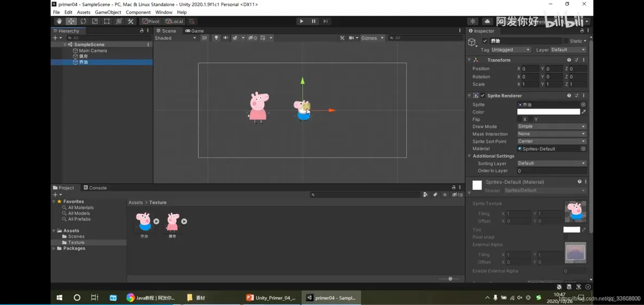This screenshot has width=644, height=305.
Task: Select the Transform tool
Action: pos(119,21)
